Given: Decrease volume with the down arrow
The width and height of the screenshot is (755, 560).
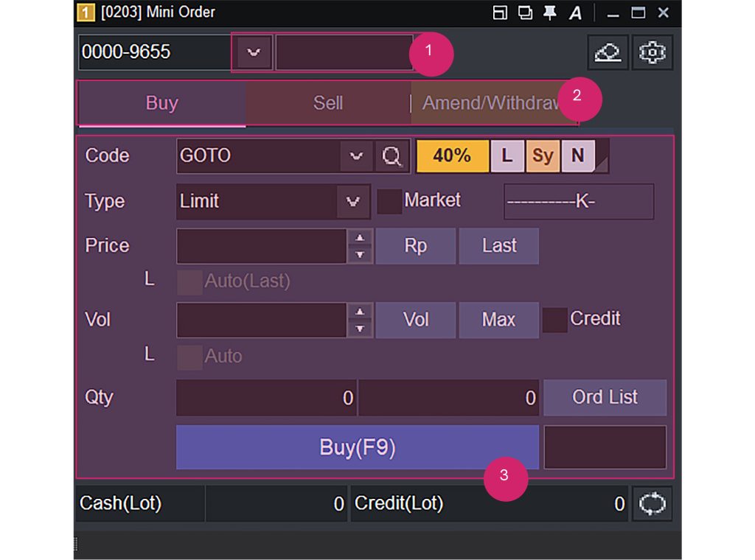Looking at the screenshot, I should (x=360, y=329).
